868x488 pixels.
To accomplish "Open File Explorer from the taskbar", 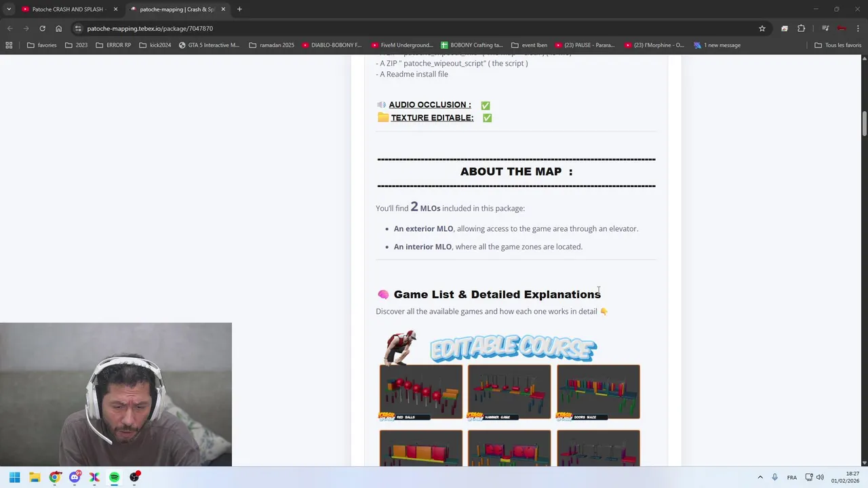I will coord(35,477).
